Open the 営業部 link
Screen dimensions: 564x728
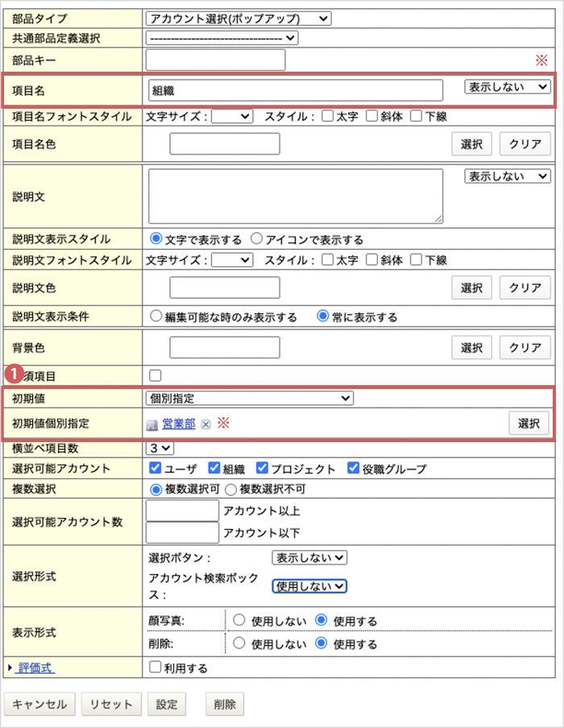(x=178, y=424)
